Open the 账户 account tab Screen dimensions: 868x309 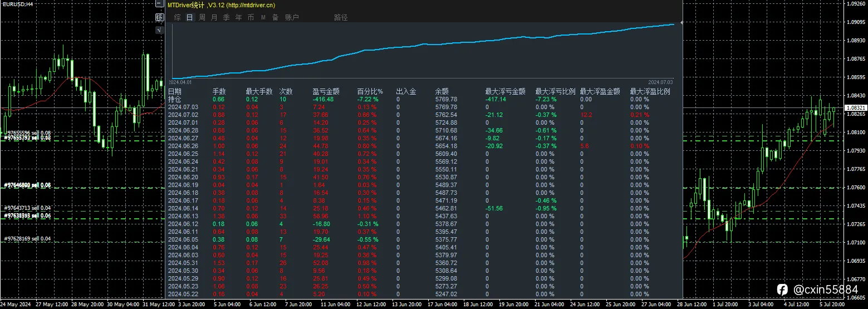point(292,17)
